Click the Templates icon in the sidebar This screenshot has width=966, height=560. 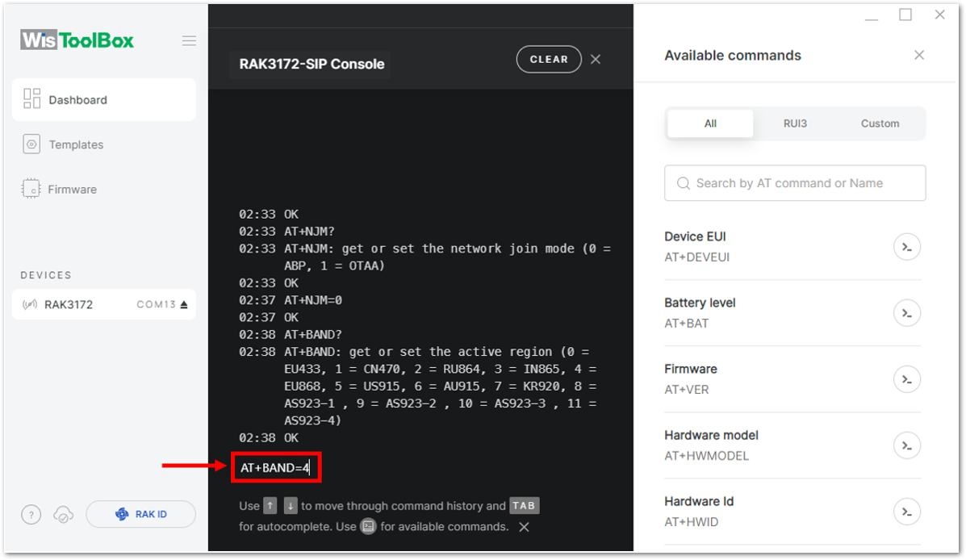click(31, 144)
